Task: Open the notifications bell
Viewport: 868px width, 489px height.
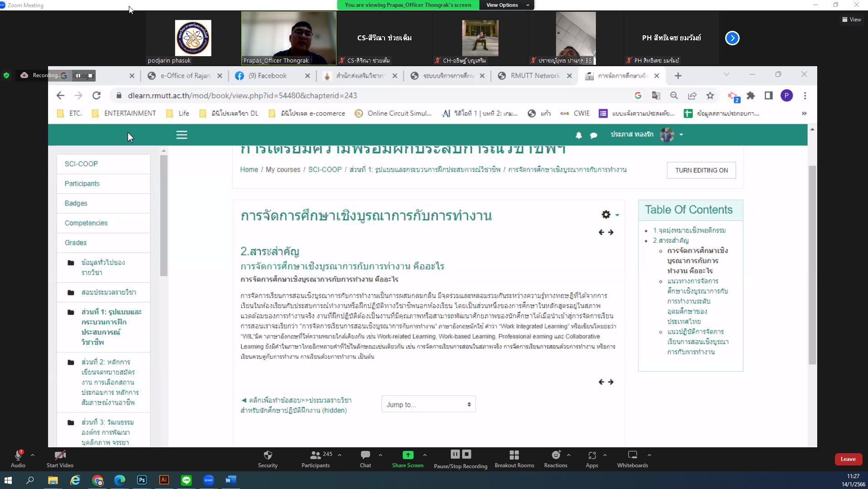Action: [x=579, y=135]
